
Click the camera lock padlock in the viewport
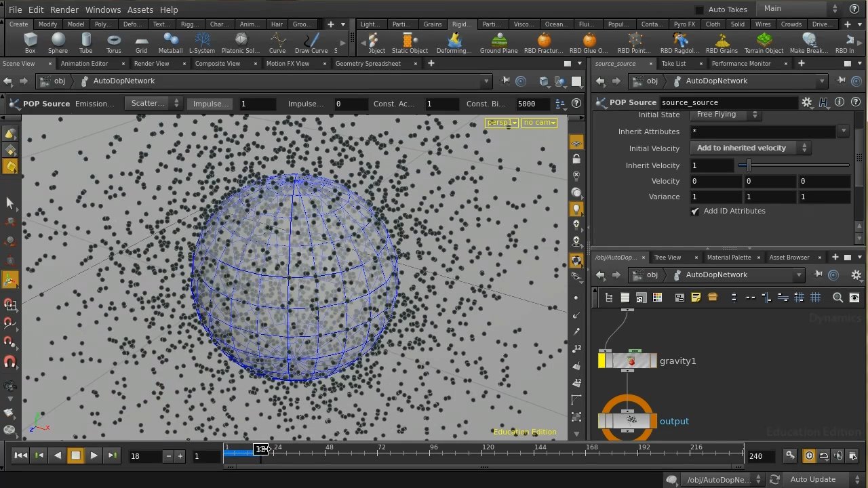(x=576, y=158)
